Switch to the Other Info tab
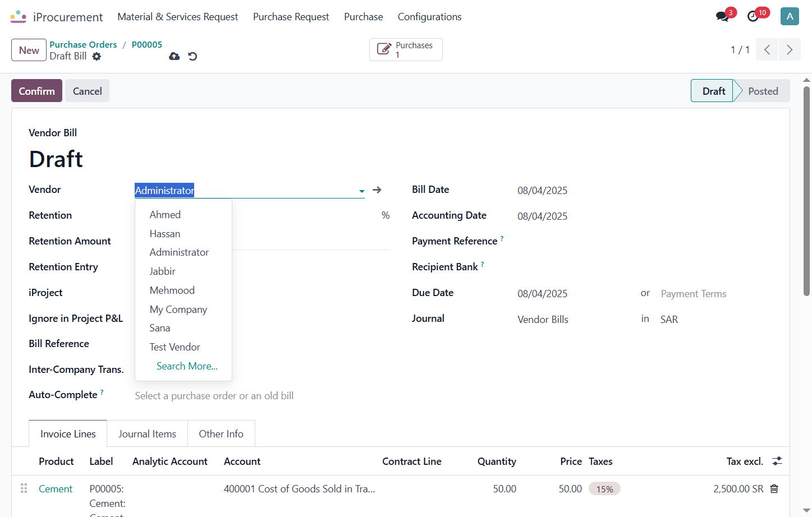The width and height of the screenshot is (812, 517). [x=221, y=434]
